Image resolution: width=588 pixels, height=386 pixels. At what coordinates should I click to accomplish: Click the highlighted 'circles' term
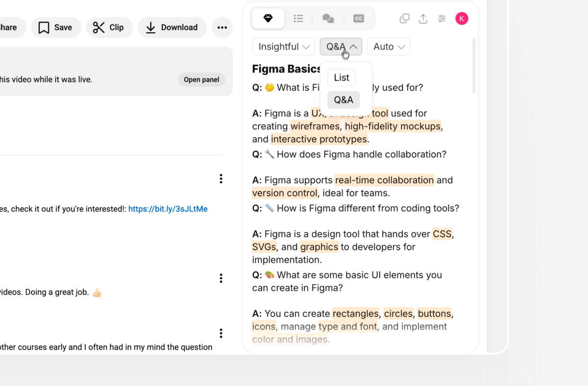pyautogui.click(x=399, y=314)
